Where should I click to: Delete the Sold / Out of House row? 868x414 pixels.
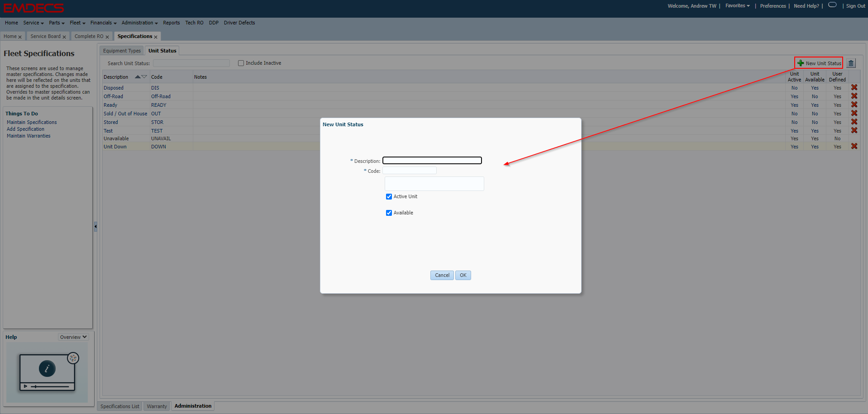(854, 113)
